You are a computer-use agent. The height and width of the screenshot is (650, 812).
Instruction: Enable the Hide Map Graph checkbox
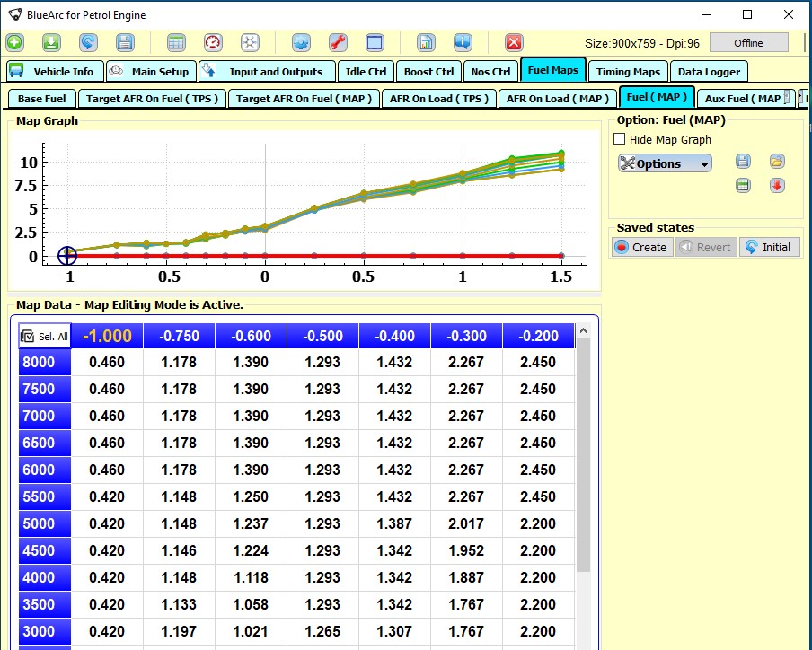point(619,139)
